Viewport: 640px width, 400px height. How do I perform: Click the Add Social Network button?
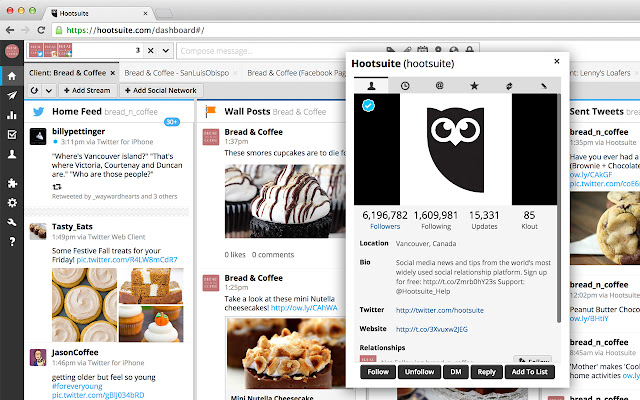[161, 90]
